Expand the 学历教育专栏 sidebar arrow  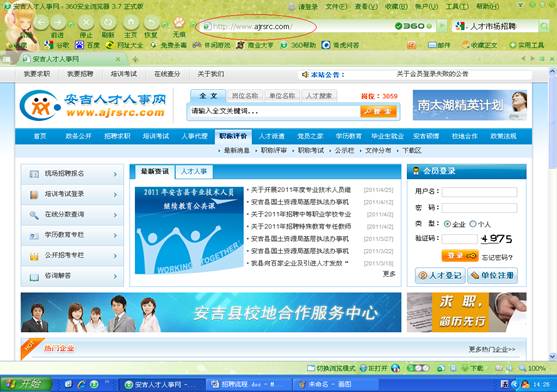coord(115,235)
